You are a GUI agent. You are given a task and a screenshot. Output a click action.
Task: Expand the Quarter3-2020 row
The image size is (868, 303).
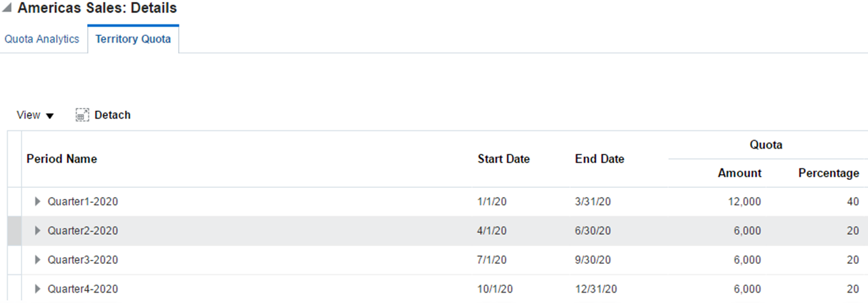pyautogui.click(x=37, y=260)
